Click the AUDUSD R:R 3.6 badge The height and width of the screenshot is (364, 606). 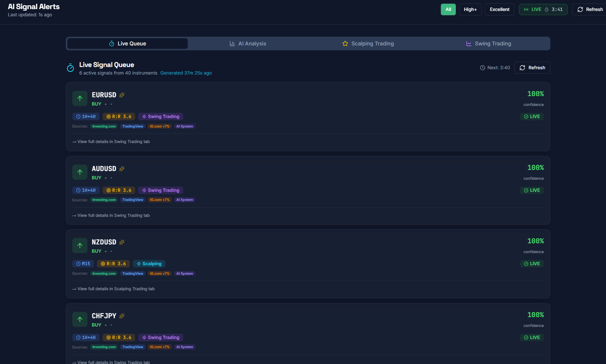[x=119, y=190]
